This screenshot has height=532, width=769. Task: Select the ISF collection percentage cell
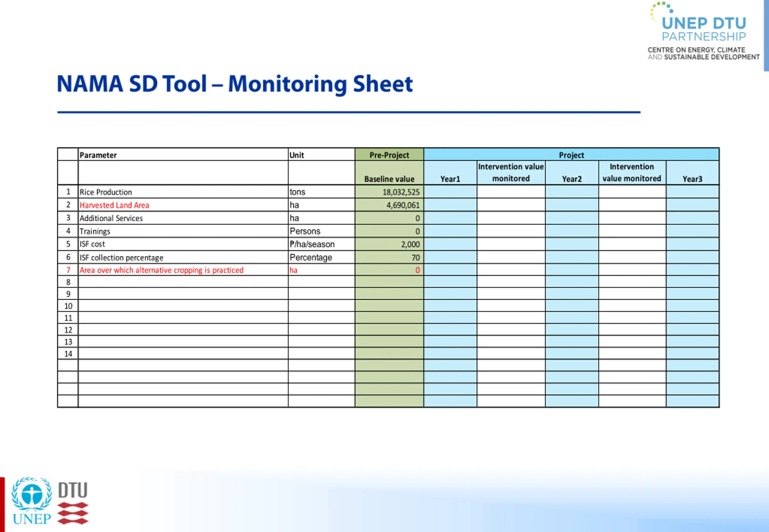pos(183,257)
